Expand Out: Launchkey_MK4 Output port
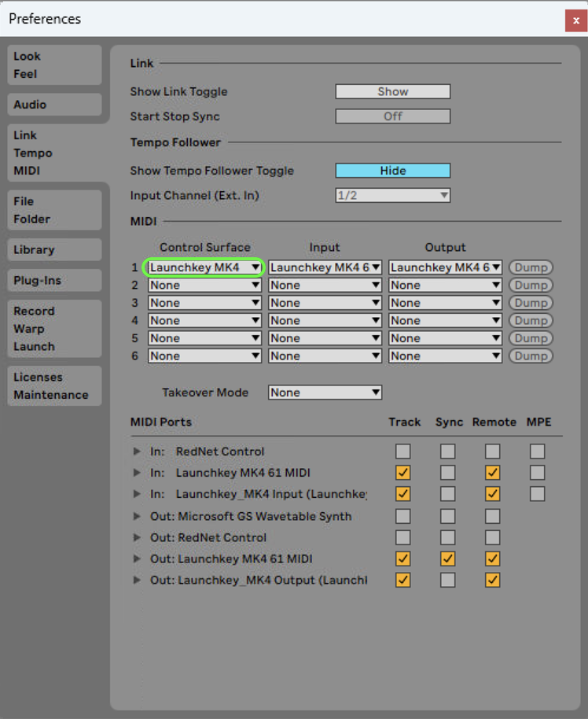Image resolution: width=588 pixels, height=719 pixels. (x=137, y=580)
